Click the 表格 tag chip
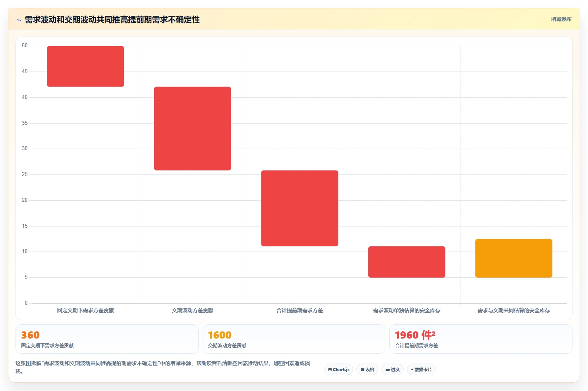Screen dimensions: 588x391 click(x=367, y=370)
